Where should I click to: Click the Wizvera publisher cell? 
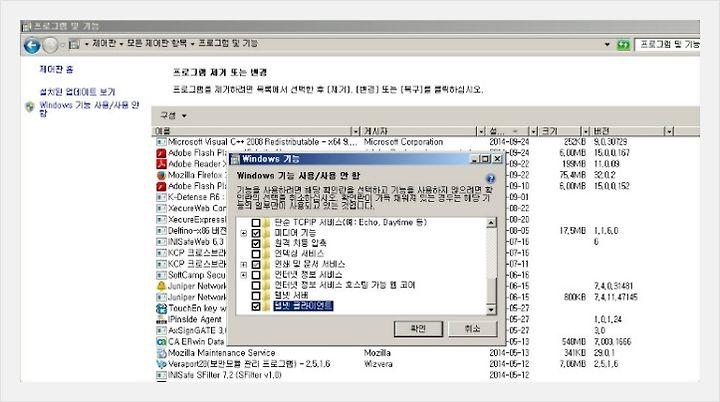(x=378, y=364)
